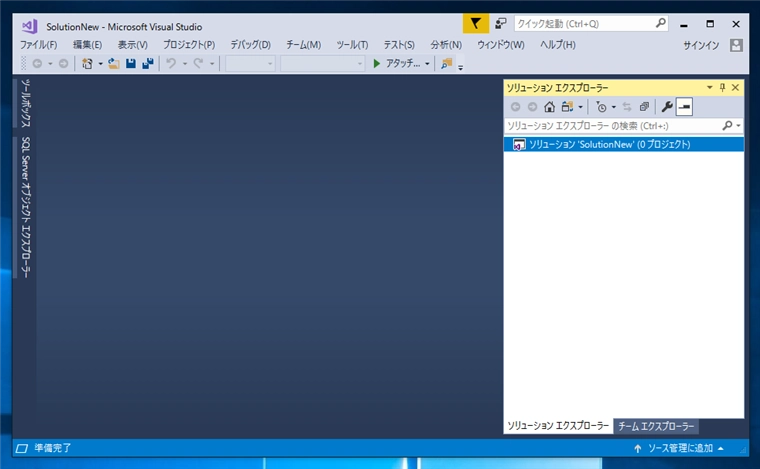Open the Undo history dropdown arrow
This screenshot has width=760, height=469.
[x=185, y=63]
